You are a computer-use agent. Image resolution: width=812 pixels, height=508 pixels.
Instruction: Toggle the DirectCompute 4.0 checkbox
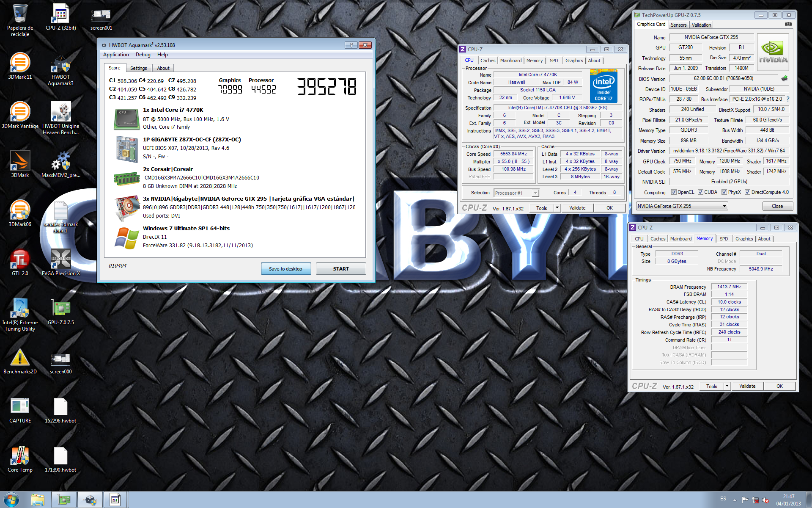(x=747, y=192)
